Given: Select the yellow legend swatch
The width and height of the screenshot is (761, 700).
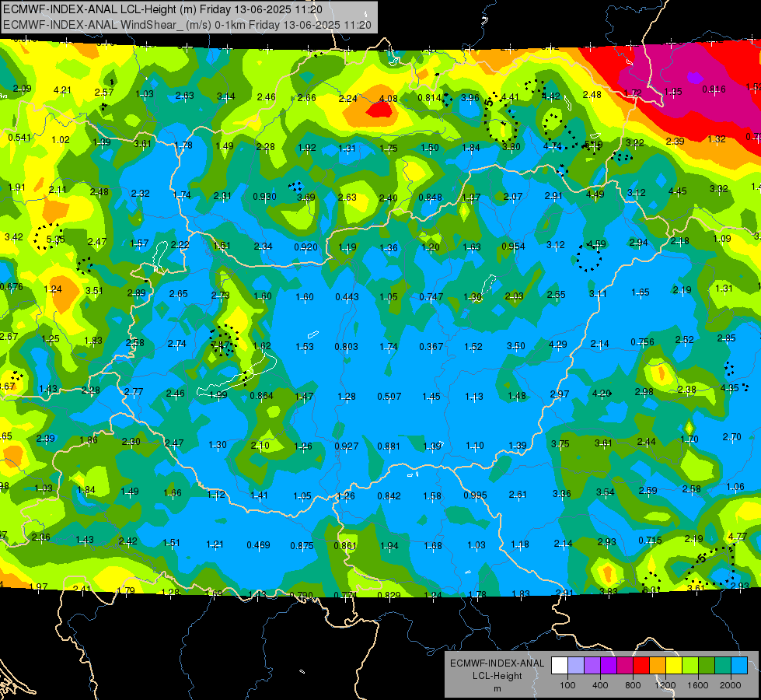Looking at the screenshot, I should (x=674, y=665).
